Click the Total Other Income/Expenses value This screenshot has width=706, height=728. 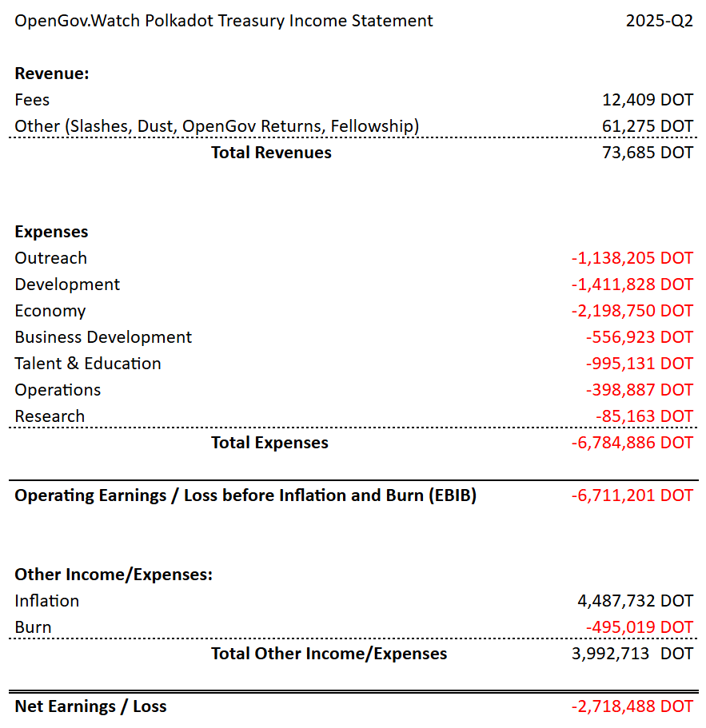(x=637, y=654)
